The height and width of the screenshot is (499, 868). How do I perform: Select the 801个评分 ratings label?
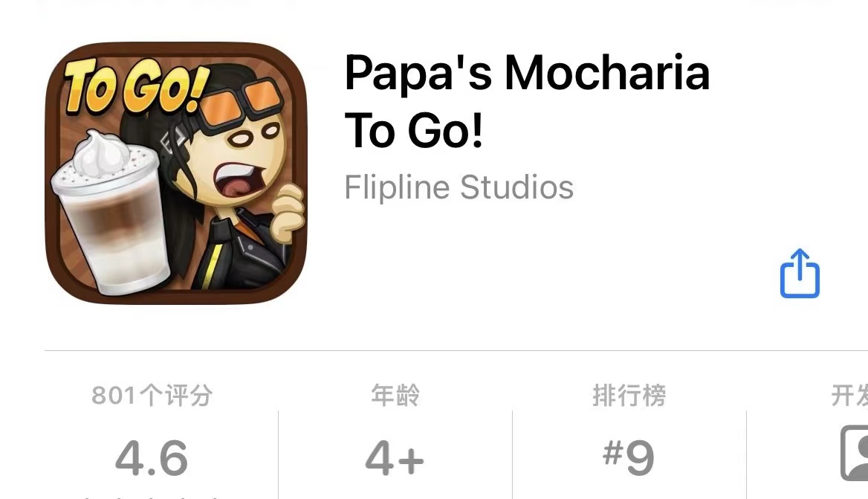[152, 396]
